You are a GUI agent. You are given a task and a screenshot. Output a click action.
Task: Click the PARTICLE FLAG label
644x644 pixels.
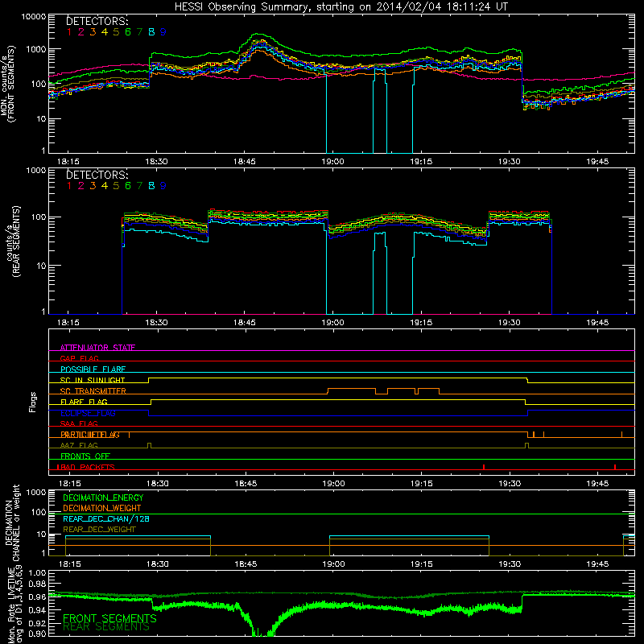click(x=90, y=435)
